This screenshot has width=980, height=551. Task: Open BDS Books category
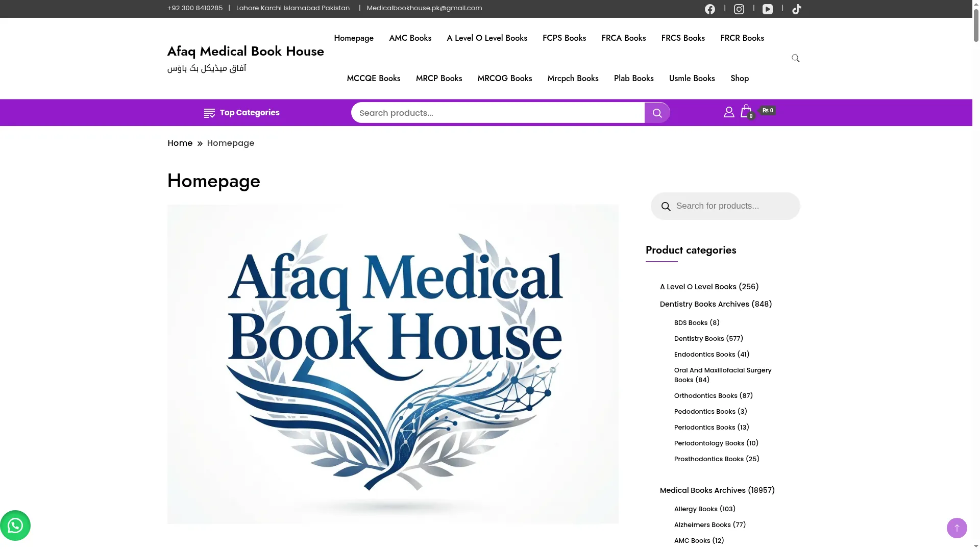(691, 323)
